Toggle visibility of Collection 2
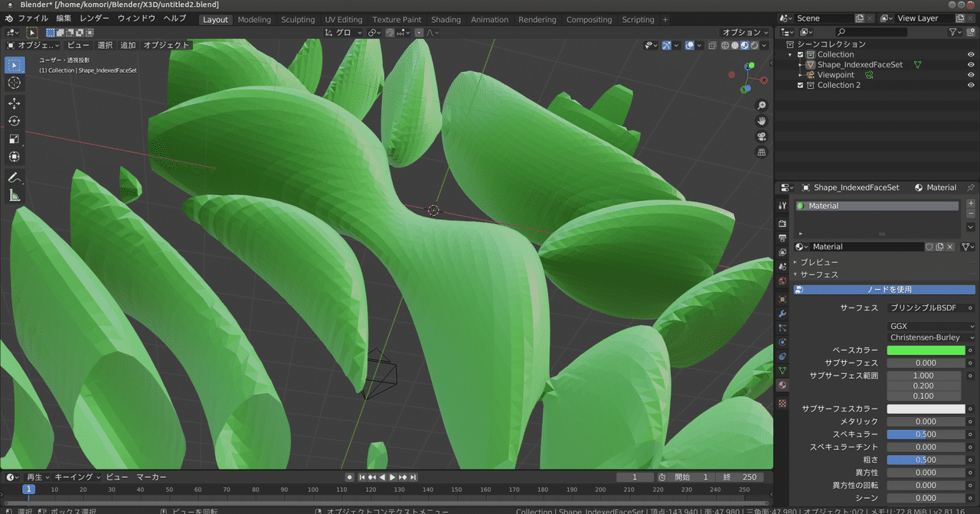This screenshot has height=514, width=980. [971, 85]
